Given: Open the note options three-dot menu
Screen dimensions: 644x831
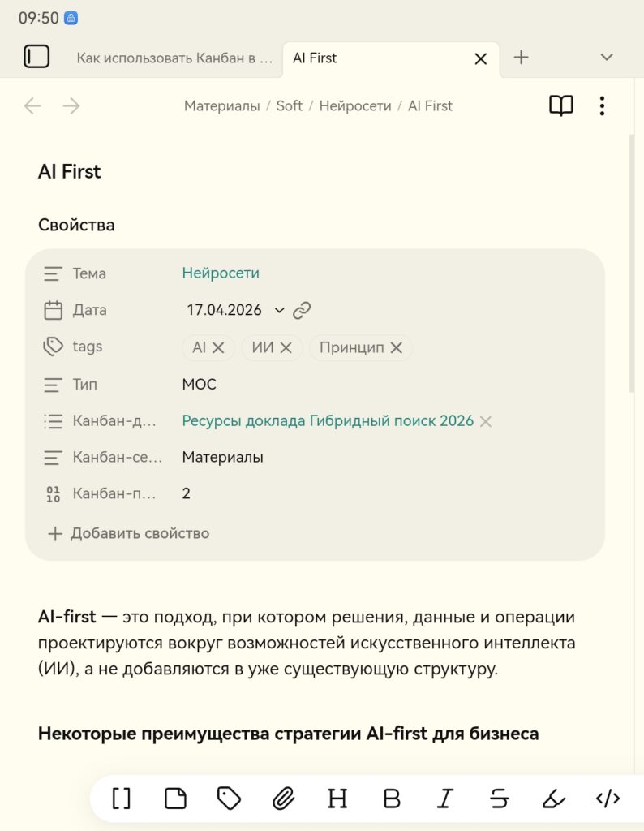Looking at the screenshot, I should [602, 105].
